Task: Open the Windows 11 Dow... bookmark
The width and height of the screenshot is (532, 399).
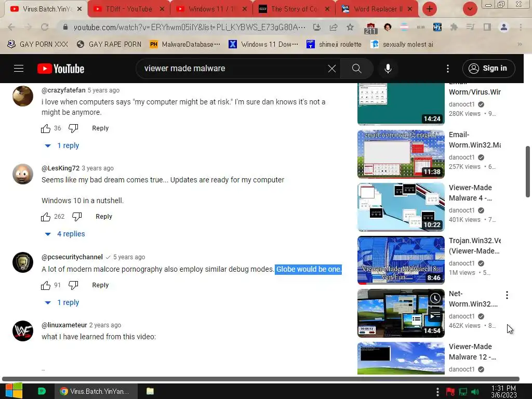Action: (263, 44)
